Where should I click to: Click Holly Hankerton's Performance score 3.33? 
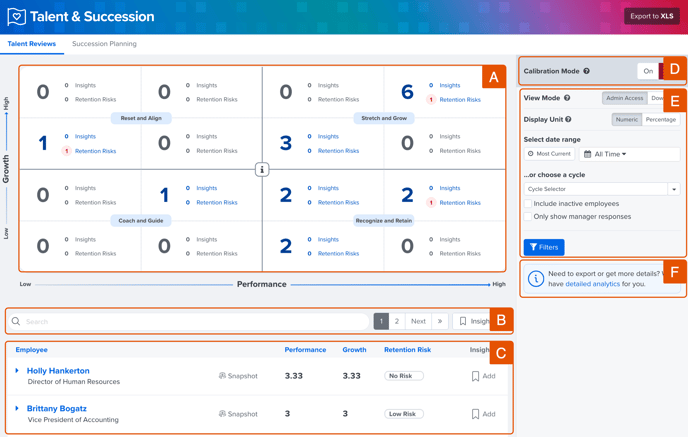coord(294,376)
